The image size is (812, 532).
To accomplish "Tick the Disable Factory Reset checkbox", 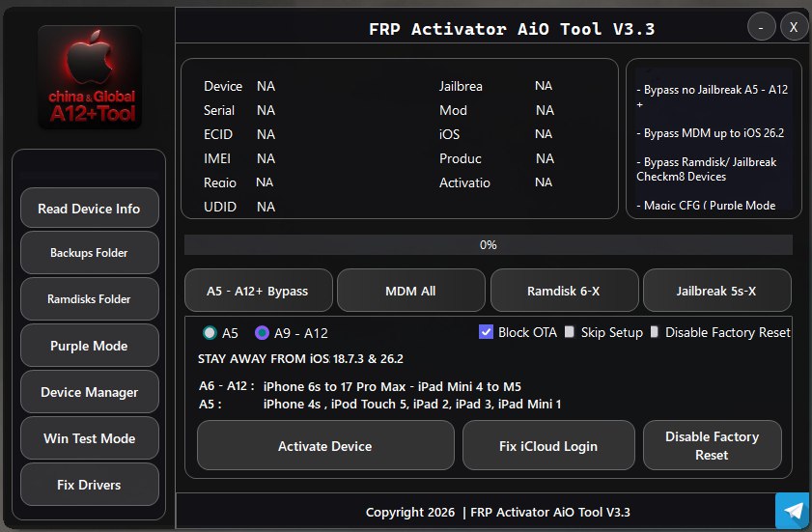I will coord(656,332).
